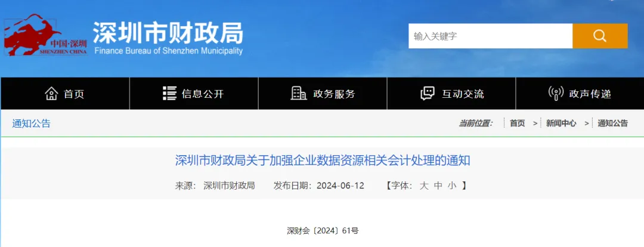The image size is (644, 247).
Task: Click the Shenzhen China bull logo
Action: pos(45,35)
